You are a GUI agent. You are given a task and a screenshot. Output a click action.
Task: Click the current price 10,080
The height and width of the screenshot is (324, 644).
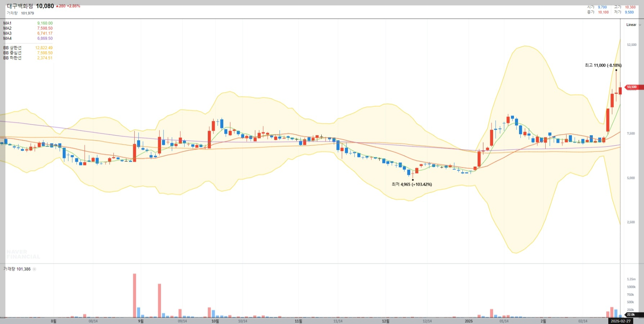click(45, 6)
